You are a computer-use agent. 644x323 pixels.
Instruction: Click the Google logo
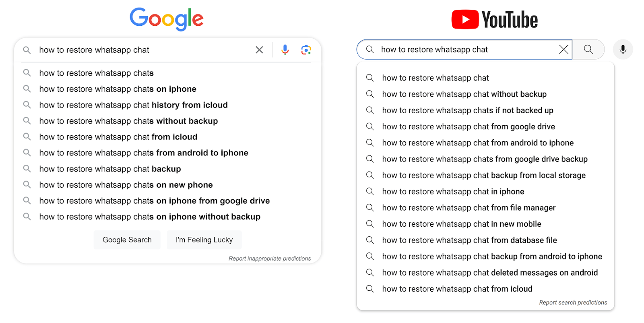coord(166,19)
